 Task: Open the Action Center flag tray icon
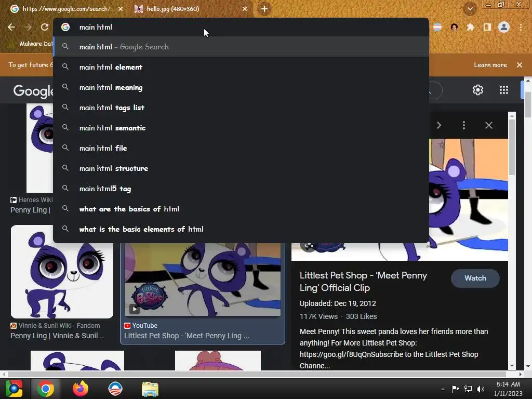coord(455,389)
